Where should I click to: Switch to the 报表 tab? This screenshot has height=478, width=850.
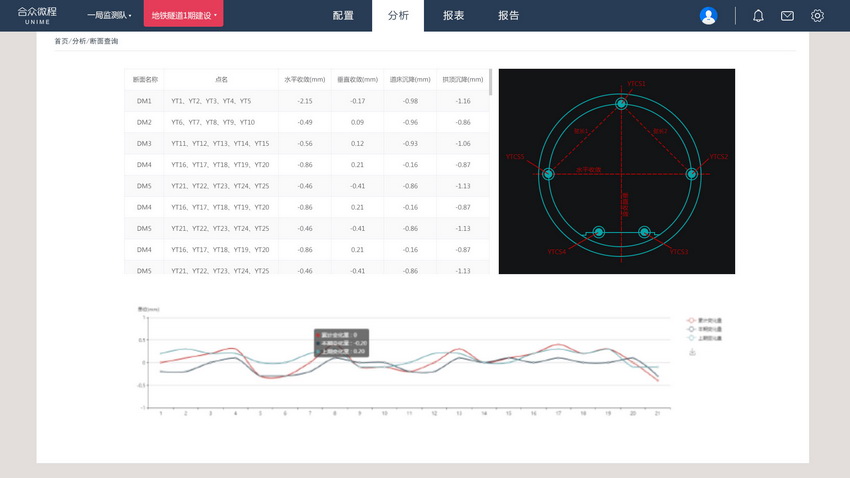pos(453,16)
